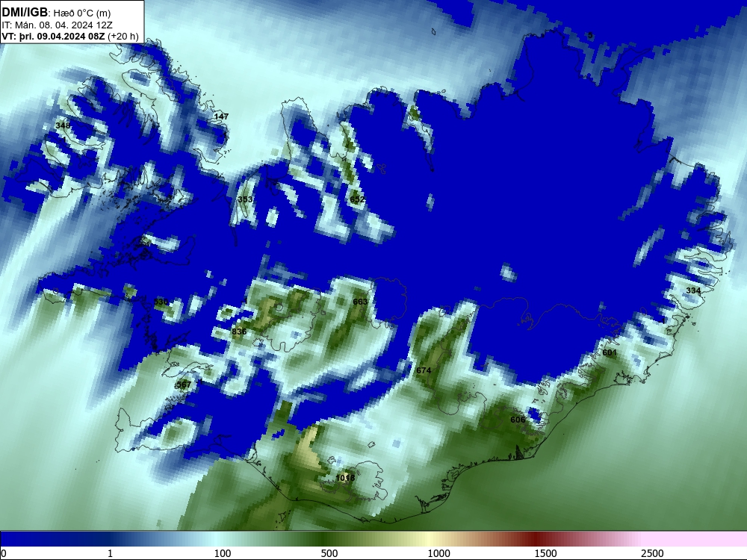The height and width of the screenshot is (560, 747).
Task: Click the color scale label 100
Action: pos(223,553)
